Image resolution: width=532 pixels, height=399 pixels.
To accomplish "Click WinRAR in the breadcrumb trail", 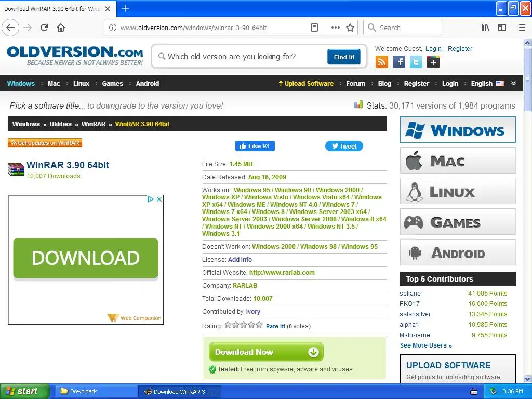I will point(94,124).
